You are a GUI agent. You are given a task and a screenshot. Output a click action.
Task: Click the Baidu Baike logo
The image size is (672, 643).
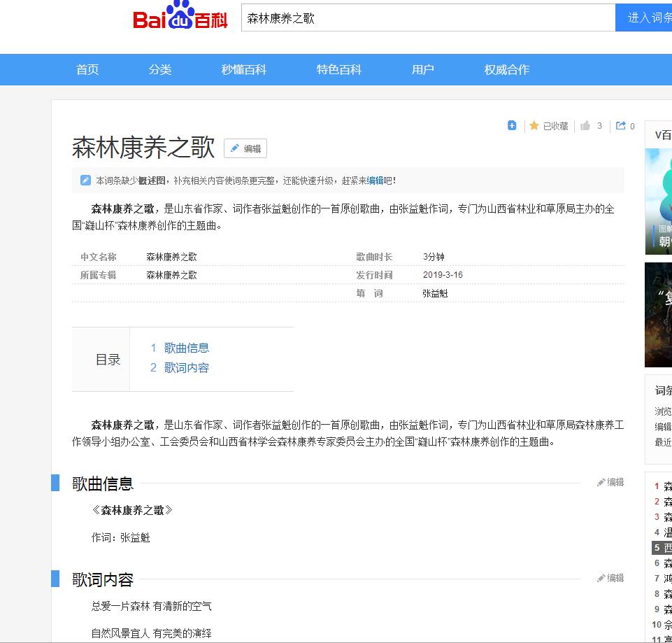point(180,17)
